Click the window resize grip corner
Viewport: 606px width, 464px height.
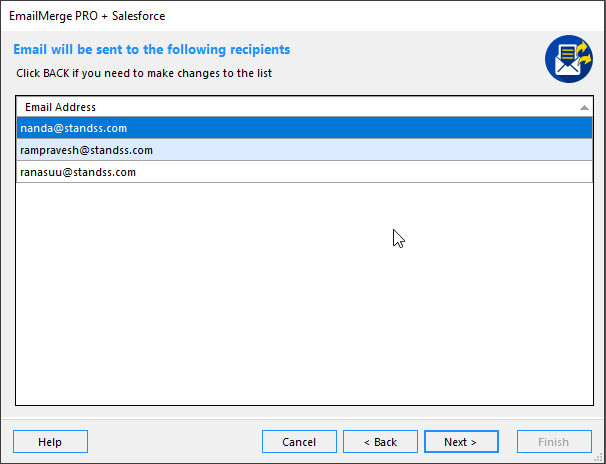(600, 458)
